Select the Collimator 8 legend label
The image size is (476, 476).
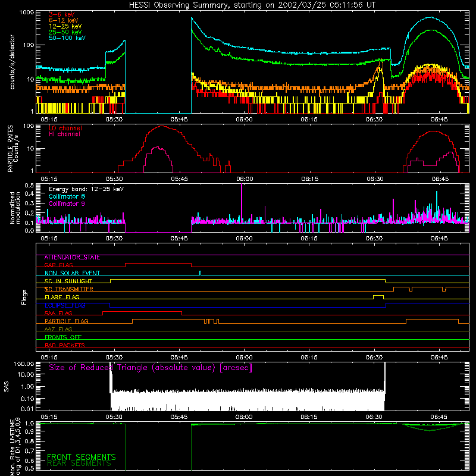67,196
